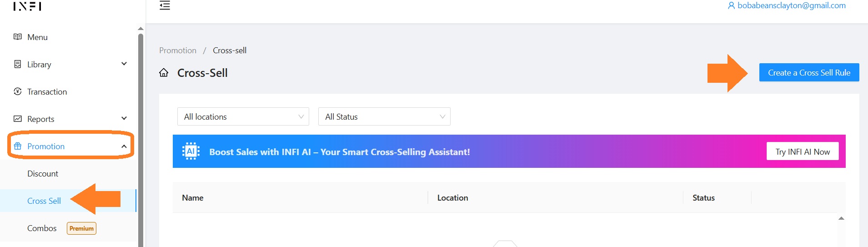Click Try INFI AI Now button
The height and width of the screenshot is (247, 868).
click(802, 151)
